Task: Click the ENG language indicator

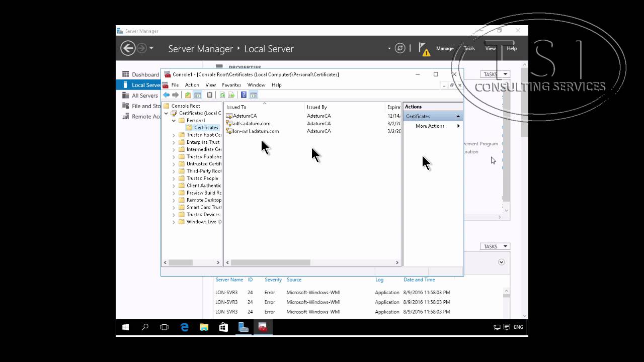Action: [x=518, y=327]
